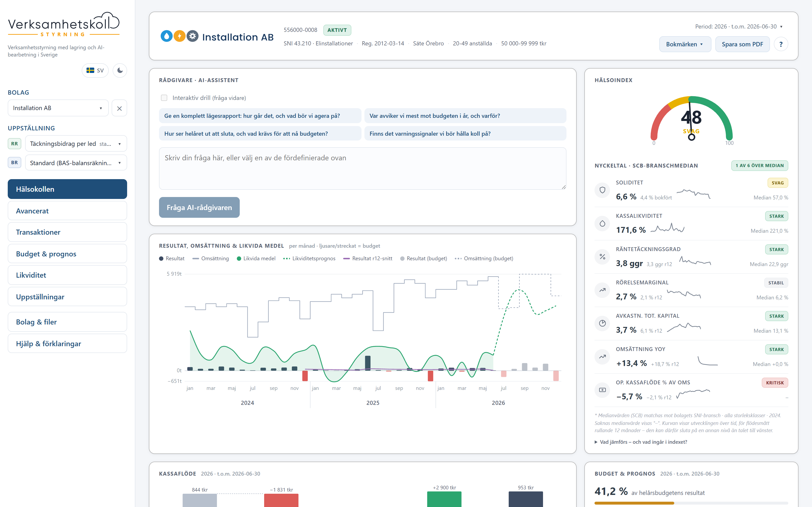812x507 pixels.
Task: Open help via the question mark icon
Action: [x=781, y=44]
